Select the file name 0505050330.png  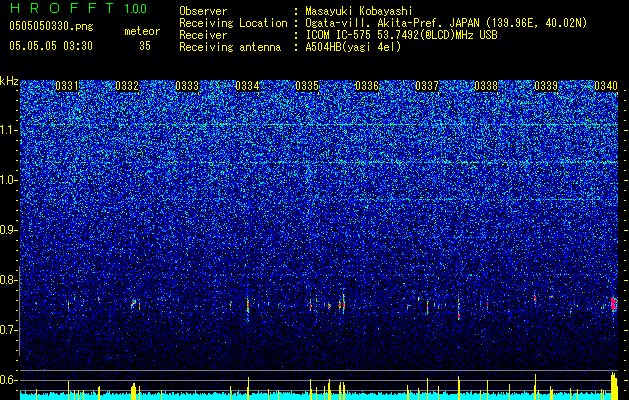[51, 26]
